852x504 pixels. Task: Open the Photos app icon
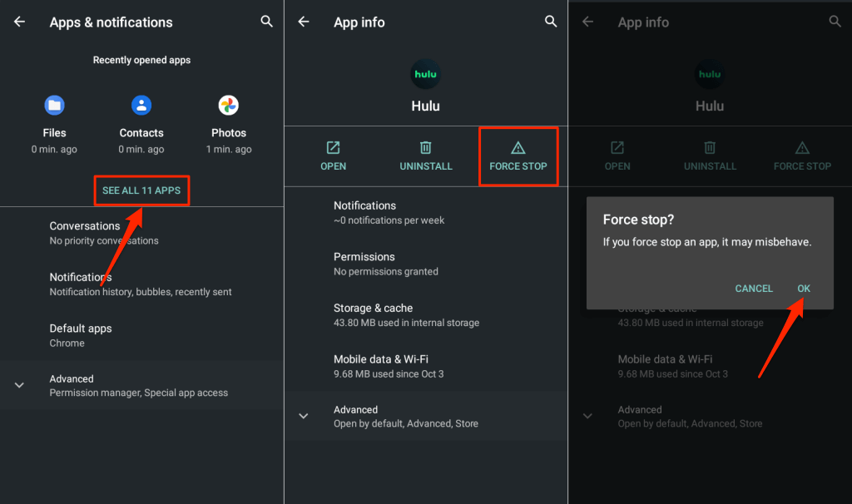(229, 106)
